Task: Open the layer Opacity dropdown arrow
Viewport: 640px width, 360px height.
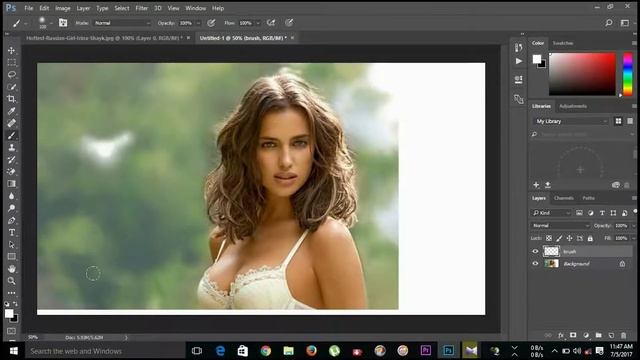Action: pos(634,226)
